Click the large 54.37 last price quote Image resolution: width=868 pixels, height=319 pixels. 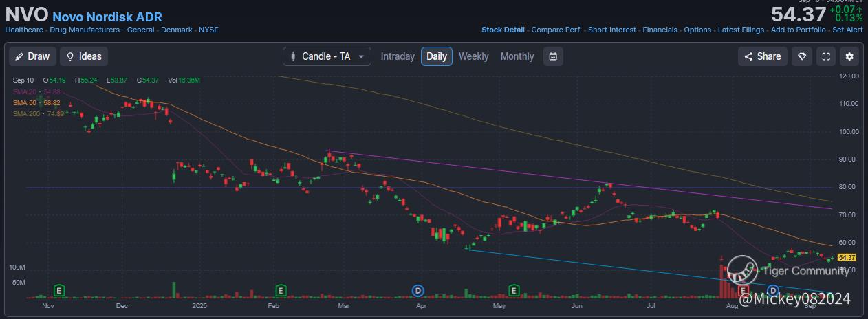[798, 14]
